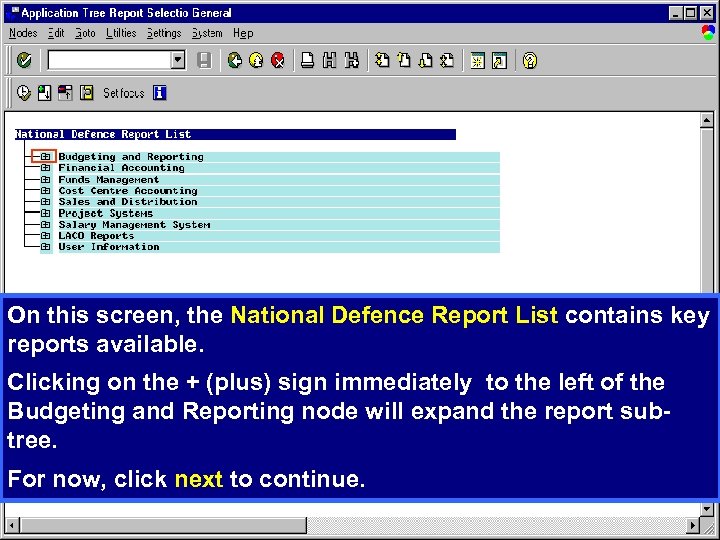The image size is (720, 540).
Task: Expand the Cost Centre Accounting node
Action: point(45,191)
